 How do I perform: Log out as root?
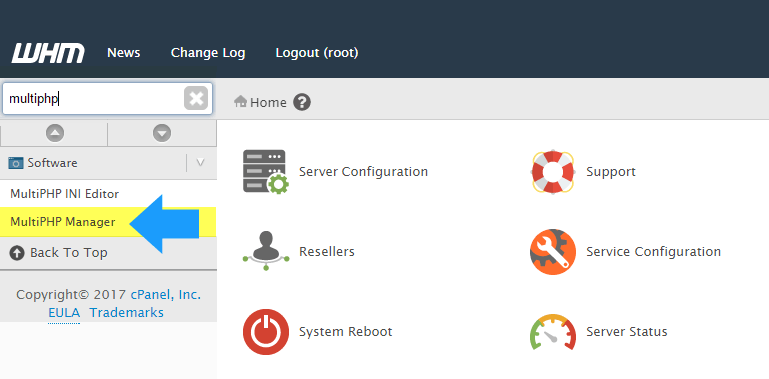(x=317, y=53)
